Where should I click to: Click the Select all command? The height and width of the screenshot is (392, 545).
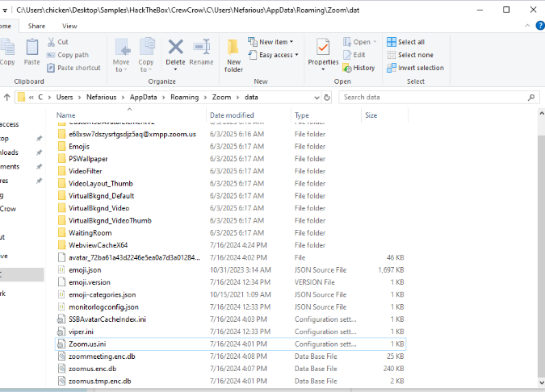point(406,42)
